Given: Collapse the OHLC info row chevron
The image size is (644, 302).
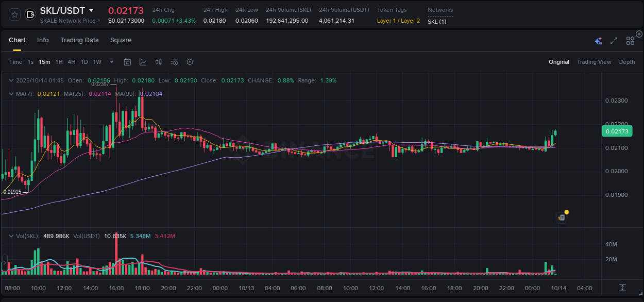Looking at the screenshot, I should tap(11, 80).
